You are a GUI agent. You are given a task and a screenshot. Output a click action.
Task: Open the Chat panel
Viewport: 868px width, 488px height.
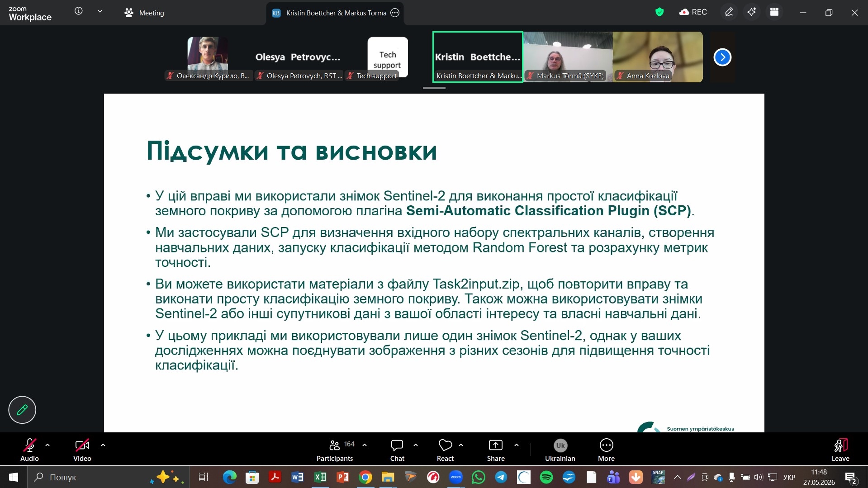pos(397,450)
